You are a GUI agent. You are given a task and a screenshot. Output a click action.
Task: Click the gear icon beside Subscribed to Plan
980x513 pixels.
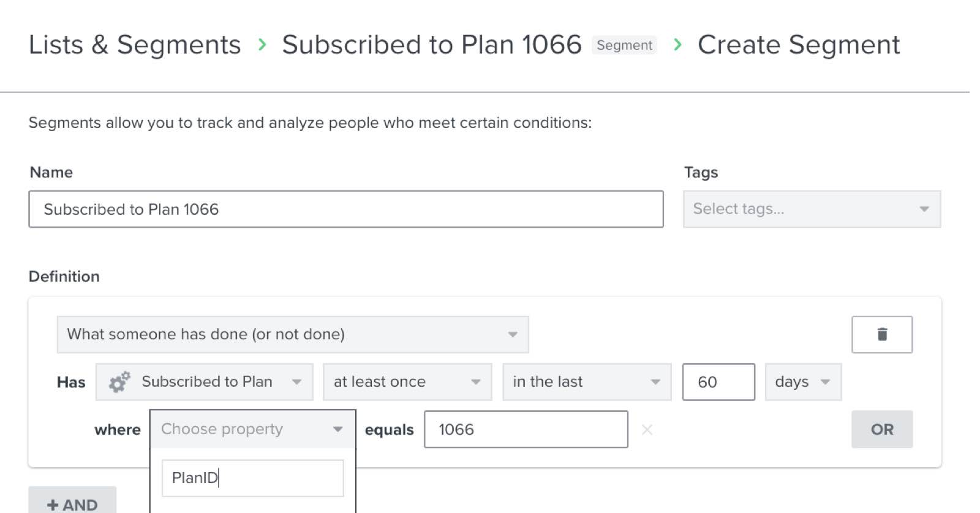point(119,382)
